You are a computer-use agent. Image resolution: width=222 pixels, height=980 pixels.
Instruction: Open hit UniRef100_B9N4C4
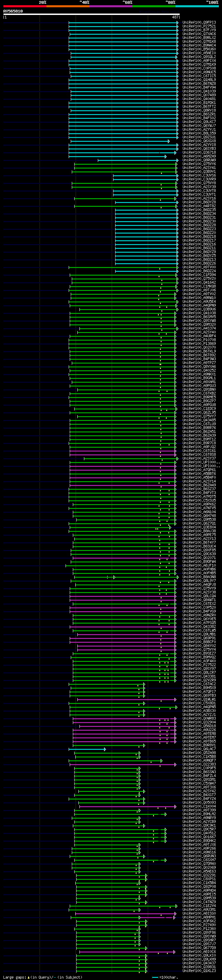coord(199,45)
